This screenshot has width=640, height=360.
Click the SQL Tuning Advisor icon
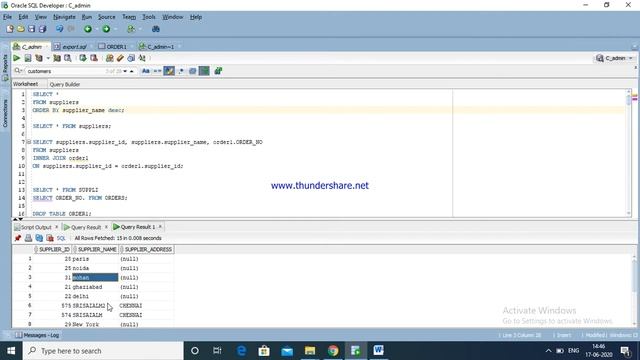click(x=68, y=58)
